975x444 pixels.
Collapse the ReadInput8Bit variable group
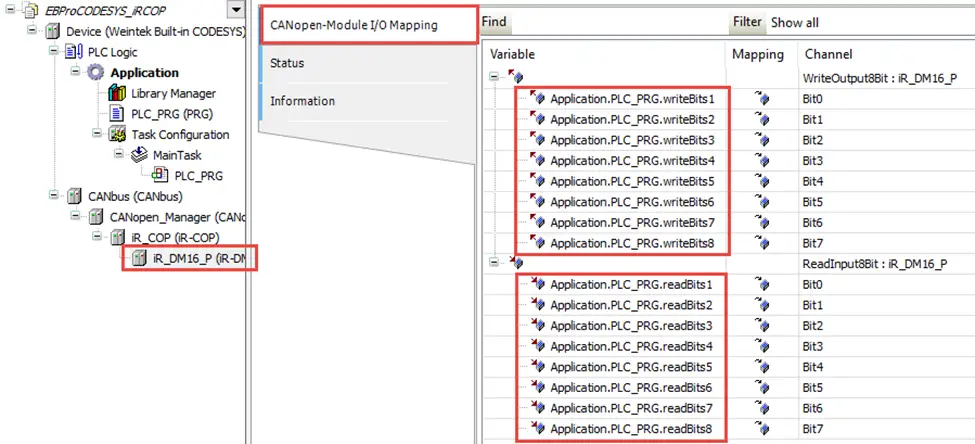pos(494,263)
